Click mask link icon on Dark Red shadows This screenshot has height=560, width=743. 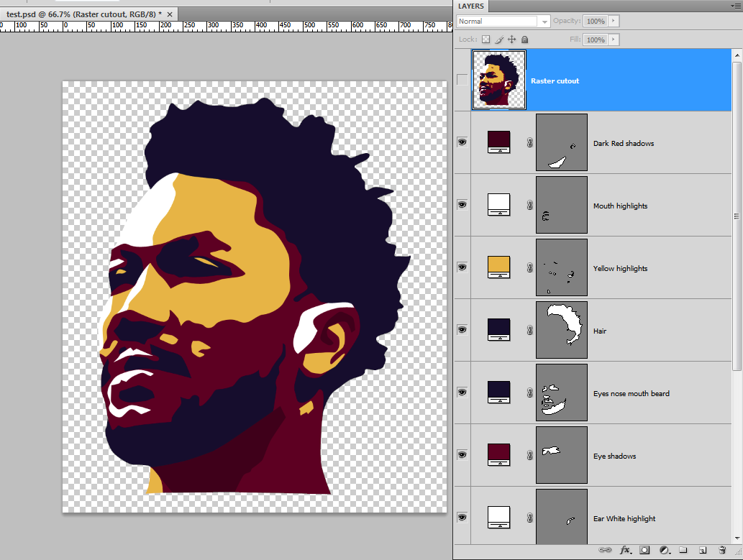click(530, 142)
